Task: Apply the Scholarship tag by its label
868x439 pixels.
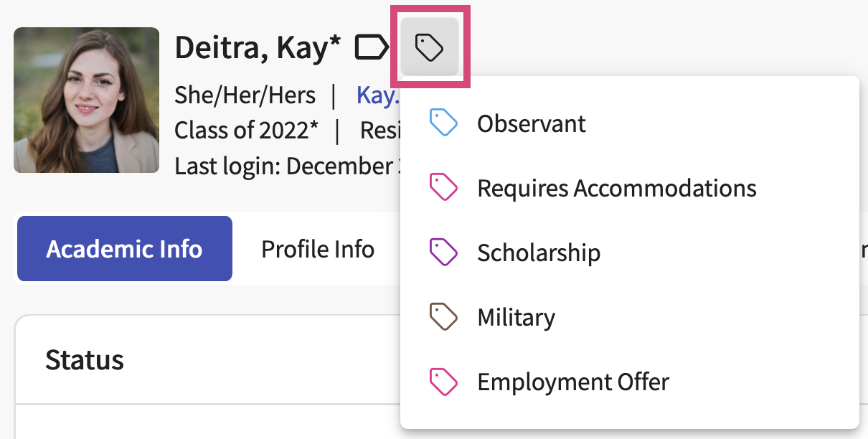Action: (x=539, y=252)
